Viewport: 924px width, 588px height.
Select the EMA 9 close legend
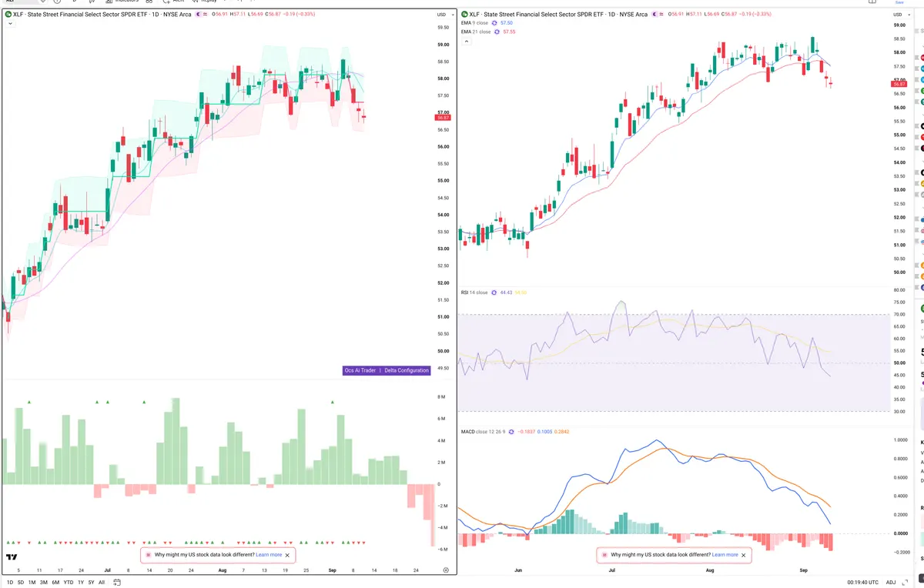[474, 23]
